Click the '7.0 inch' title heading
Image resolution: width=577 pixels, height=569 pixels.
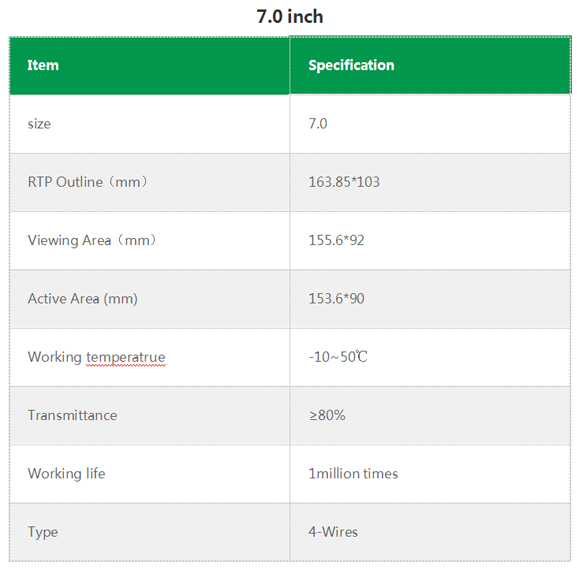pyautogui.click(x=290, y=17)
